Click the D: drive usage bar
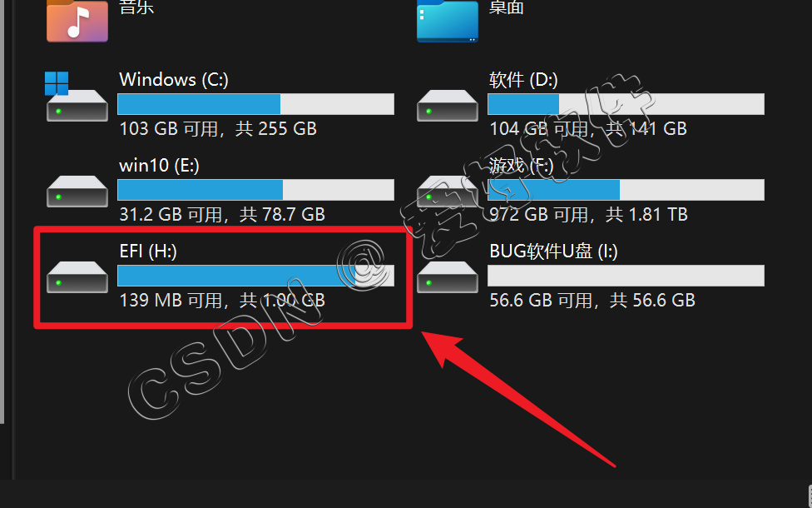812x508 pixels. [626, 104]
